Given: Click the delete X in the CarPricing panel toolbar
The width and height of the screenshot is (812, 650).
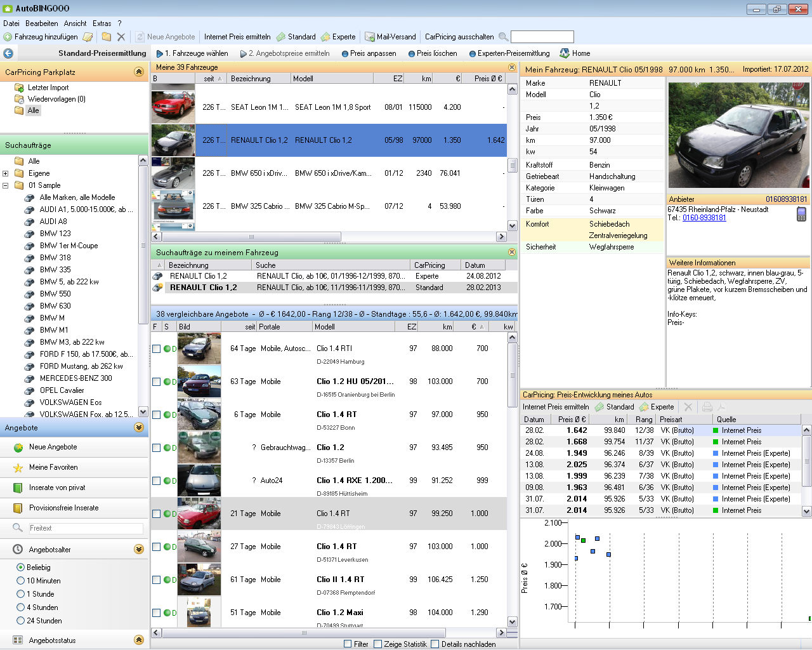Looking at the screenshot, I should pyautogui.click(x=688, y=407).
